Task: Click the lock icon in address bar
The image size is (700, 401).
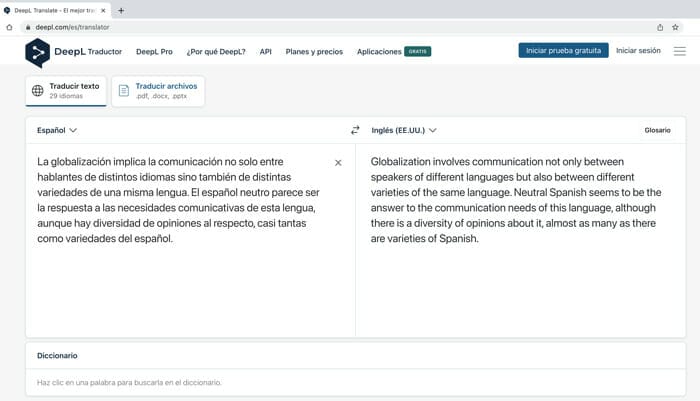Action: [x=28, y=27]
